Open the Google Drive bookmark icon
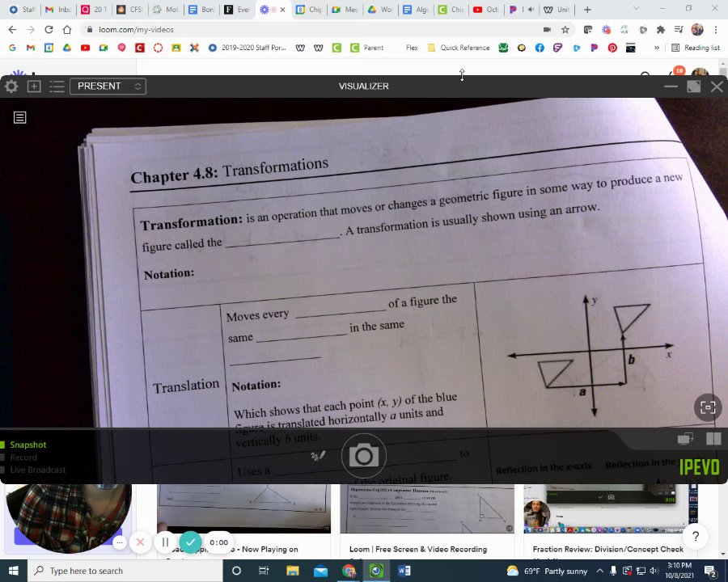 [67, 48]
